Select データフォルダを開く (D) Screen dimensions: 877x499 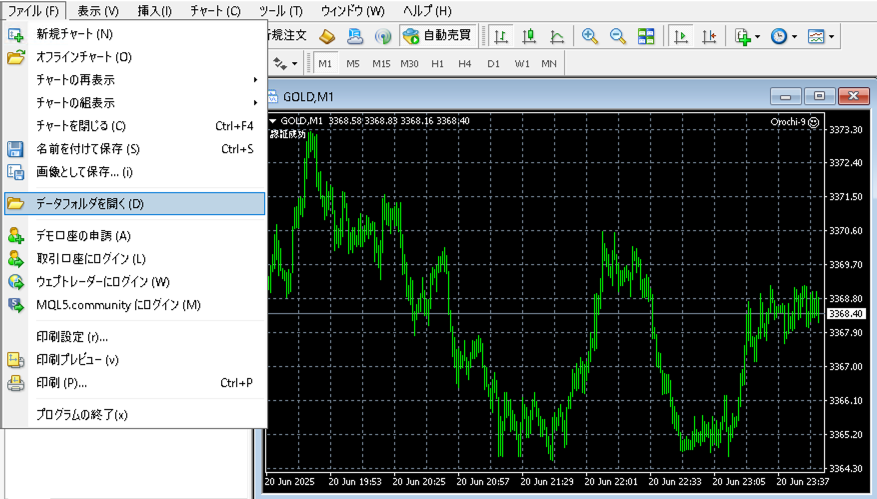point(134,204)
